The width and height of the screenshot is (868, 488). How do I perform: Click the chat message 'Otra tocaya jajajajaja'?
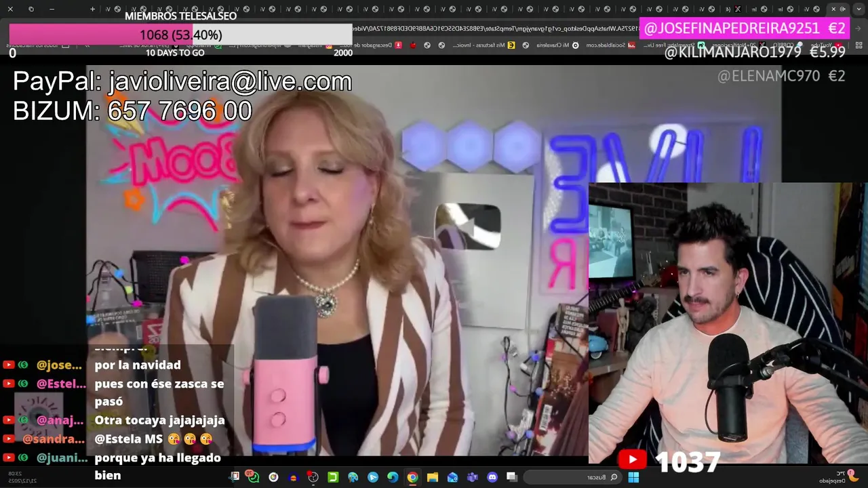159,420
